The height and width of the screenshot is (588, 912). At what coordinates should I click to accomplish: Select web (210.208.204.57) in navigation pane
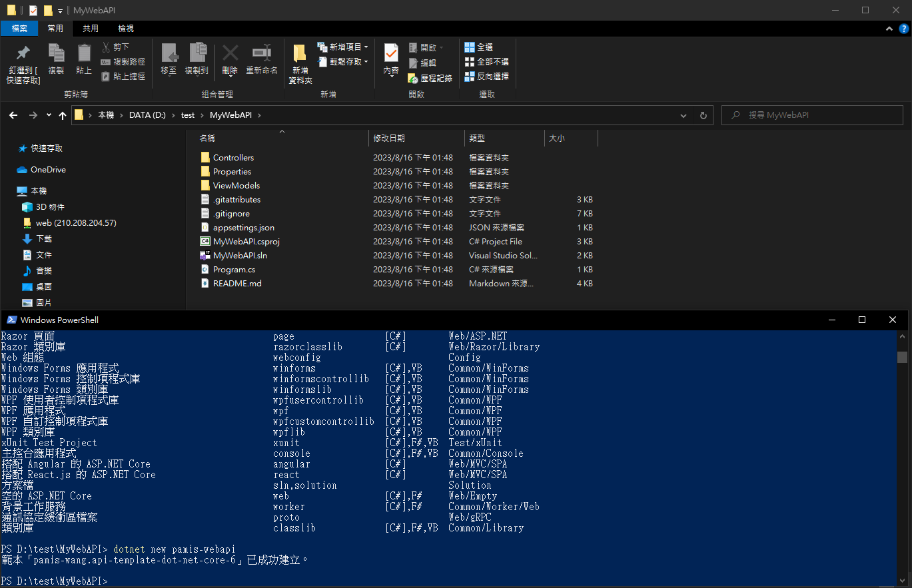click(x=69, y=223)
